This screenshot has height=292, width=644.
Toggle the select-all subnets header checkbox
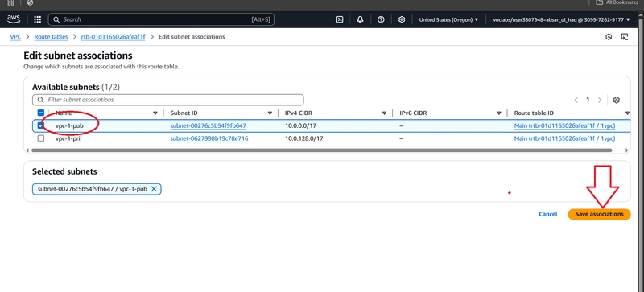click(41, 113)
